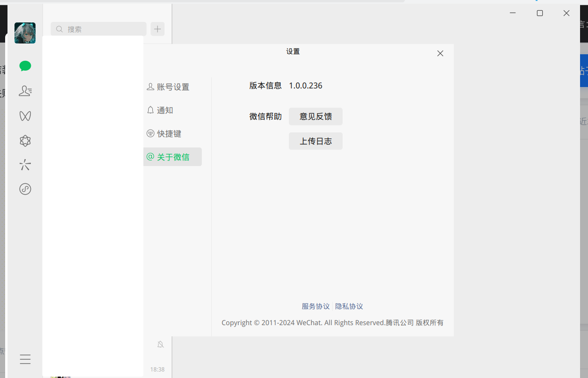Minimize the WeChat main window

coord(513,13)
